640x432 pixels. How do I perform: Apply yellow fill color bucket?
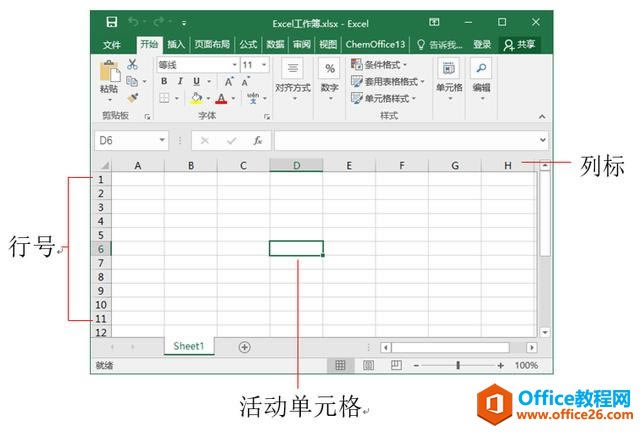[196, 98]
